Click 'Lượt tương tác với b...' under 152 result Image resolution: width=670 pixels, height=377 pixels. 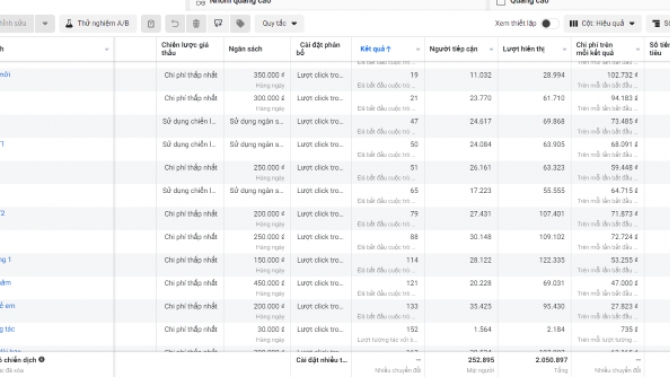tap(387, 340)
